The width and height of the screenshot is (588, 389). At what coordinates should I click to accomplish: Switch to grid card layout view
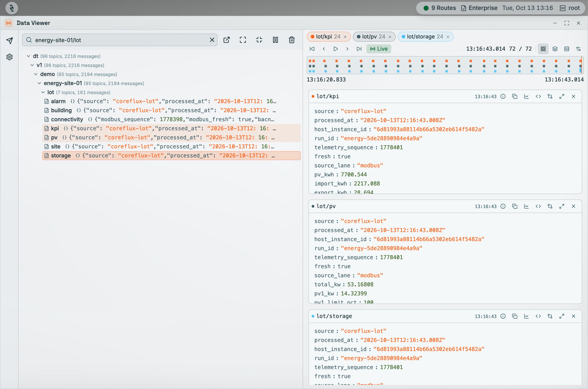point(543,49)
